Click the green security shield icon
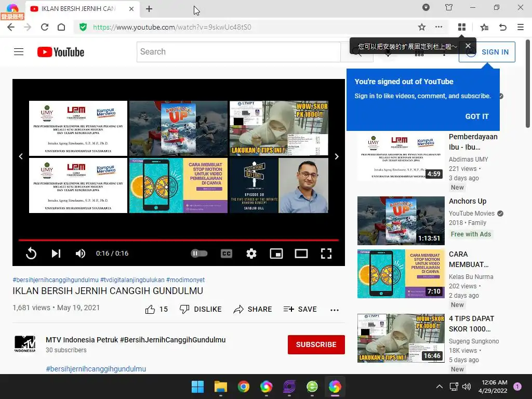 [x=83, y=27]
